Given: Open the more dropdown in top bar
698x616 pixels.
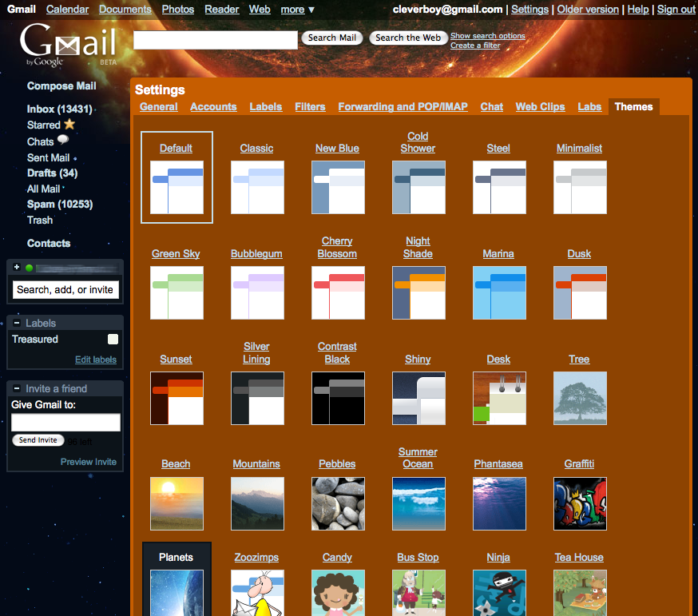Looking at the screenshot, I should (297, 10).
